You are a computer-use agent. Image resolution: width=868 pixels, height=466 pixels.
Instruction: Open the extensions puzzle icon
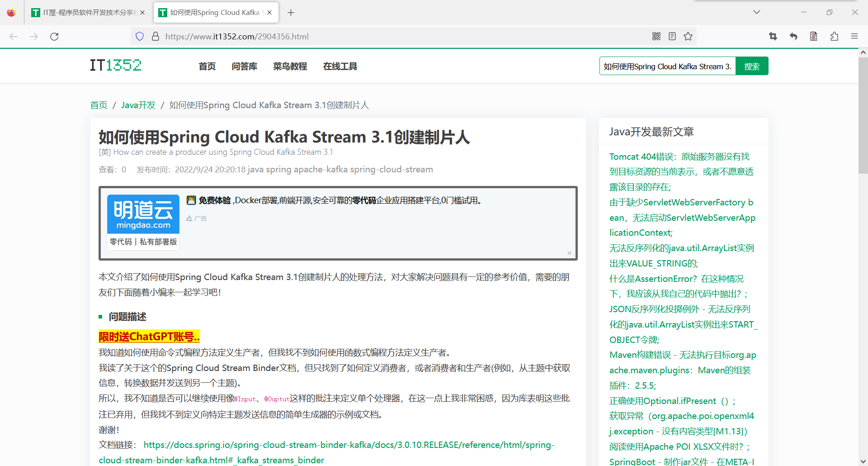tap(834, 37)
